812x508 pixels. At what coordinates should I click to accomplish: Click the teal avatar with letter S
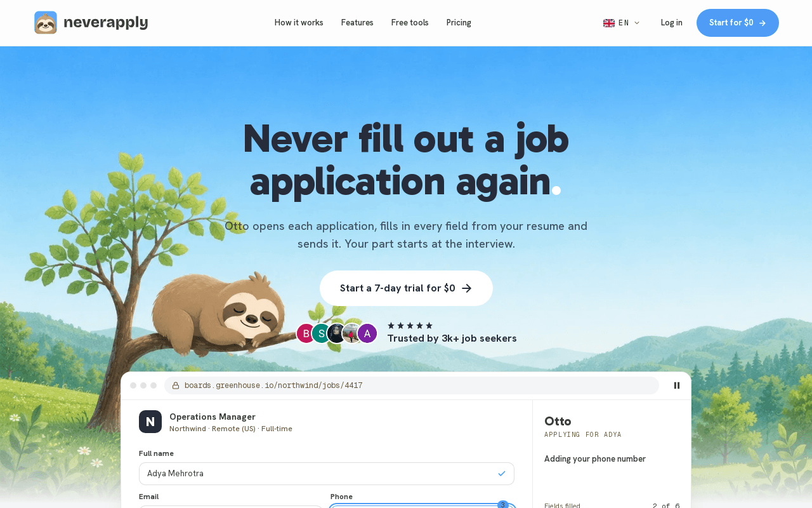[x=321, y=333]
